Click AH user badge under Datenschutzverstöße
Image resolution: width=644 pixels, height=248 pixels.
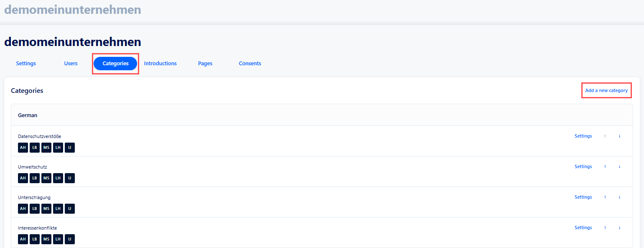click(x=23, y=148)
